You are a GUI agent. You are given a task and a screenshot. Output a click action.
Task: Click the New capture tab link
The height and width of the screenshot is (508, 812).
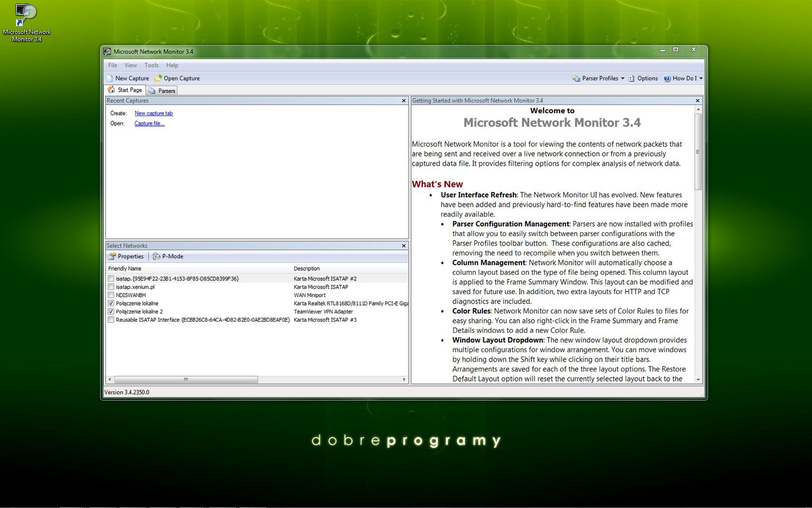click(x=154, y=113)
